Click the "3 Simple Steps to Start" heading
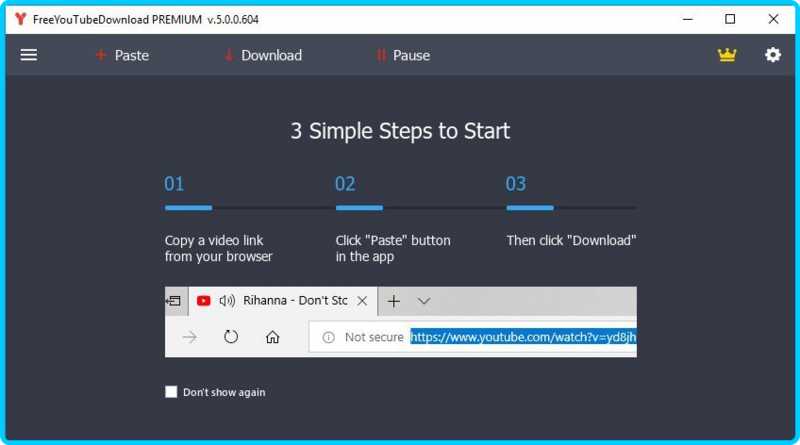Image resolution: width=800 pixels, height=445 pixels. tap(400, 131)
